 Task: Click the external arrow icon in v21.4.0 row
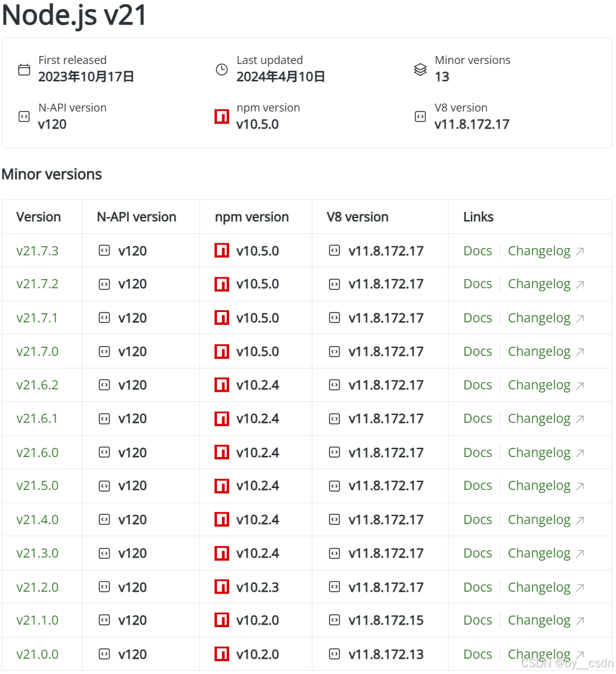click(580, 520)
